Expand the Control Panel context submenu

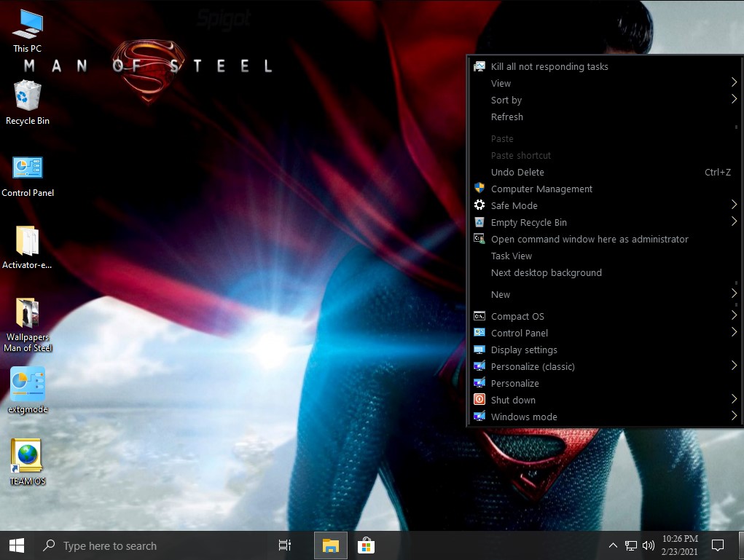[x=605, y=333]
